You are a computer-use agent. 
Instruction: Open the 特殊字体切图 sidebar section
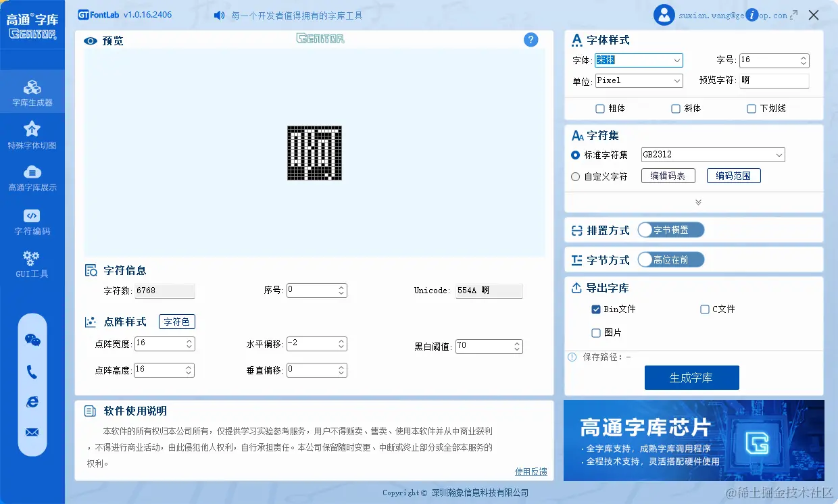coord(32,135)
